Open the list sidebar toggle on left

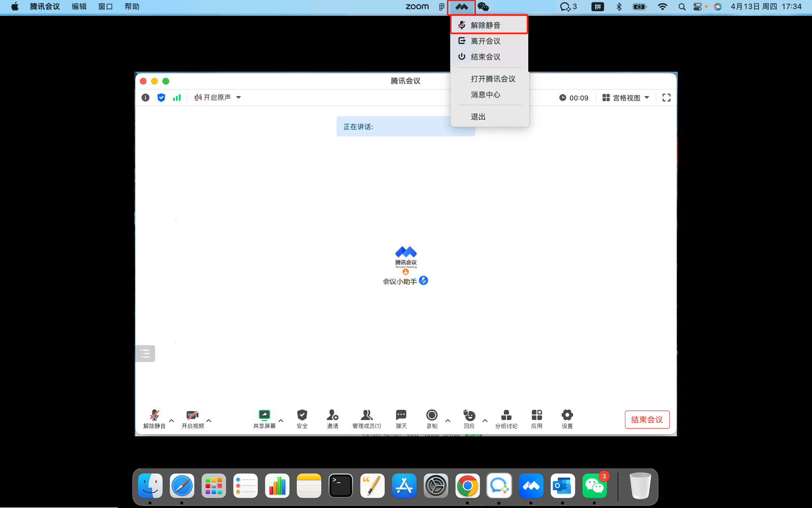point(145,353)
